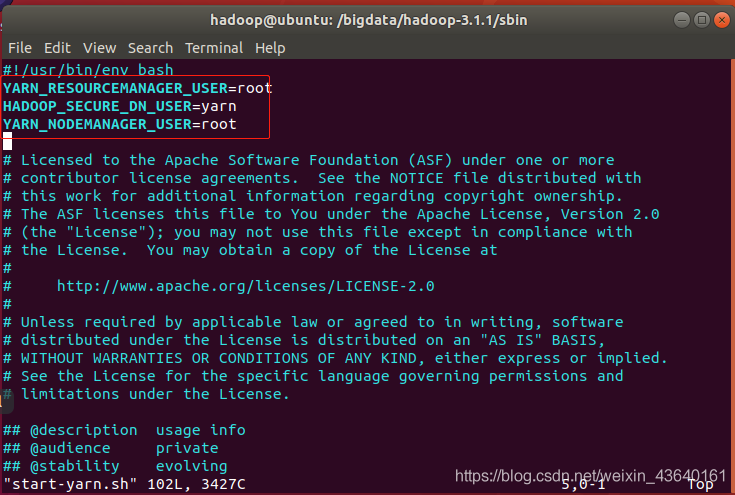Click the shebang /usr/bin/env bash line

click(x=88, y=70)
